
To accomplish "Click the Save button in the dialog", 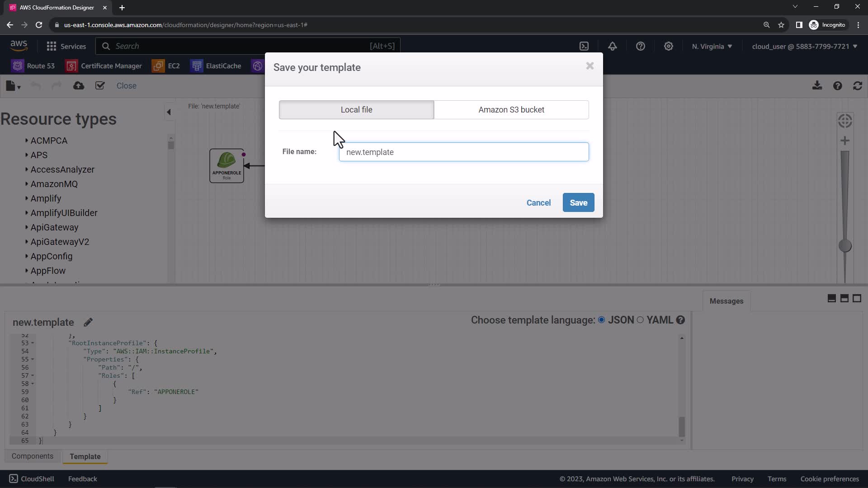I will [x=578, y=202].
